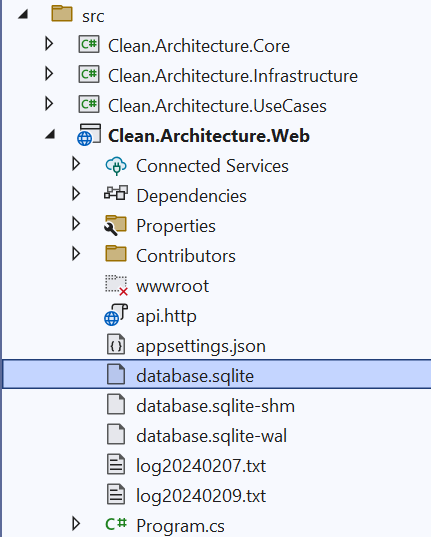Image resolution: width=431 pixels, height=537 pixels.
Task: Click the Clean.Architecture.Web web project icon
Action: pos(89,135)
